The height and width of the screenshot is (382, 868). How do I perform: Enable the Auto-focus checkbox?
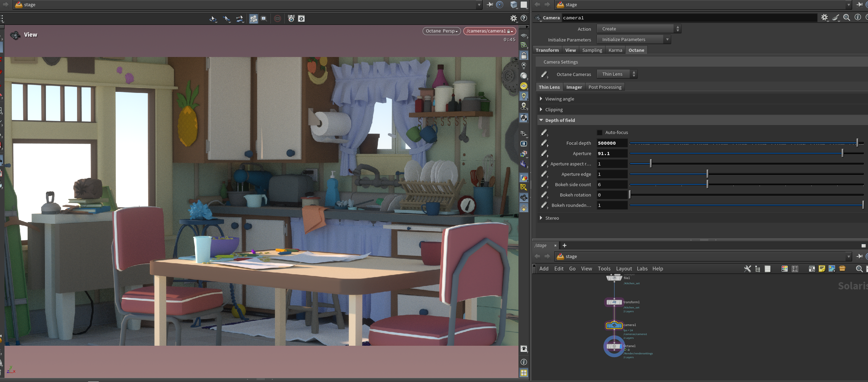tap(600, 133)
